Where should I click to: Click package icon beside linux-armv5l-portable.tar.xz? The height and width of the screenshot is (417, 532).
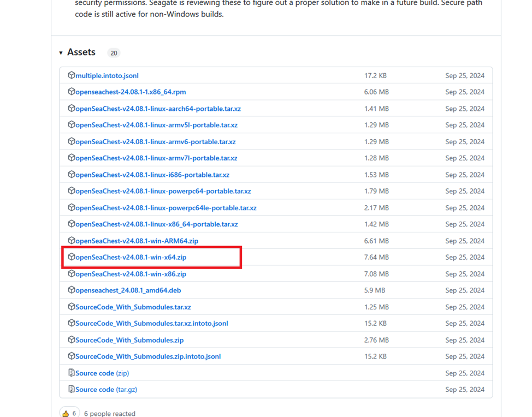71,124
